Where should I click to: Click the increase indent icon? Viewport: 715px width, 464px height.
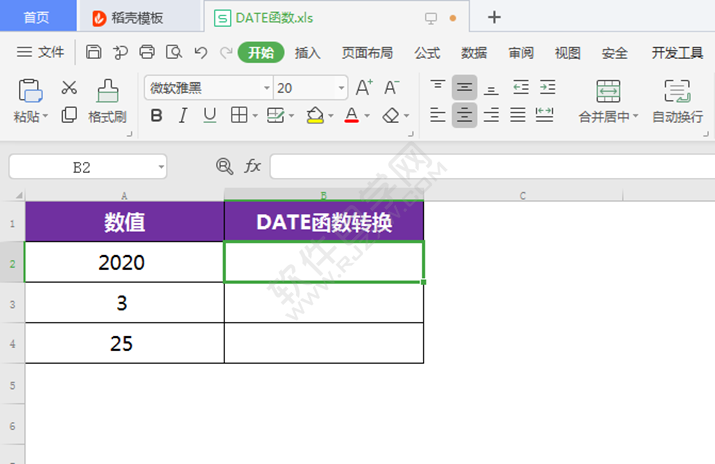pyautogui.click(x=547, y=87)
